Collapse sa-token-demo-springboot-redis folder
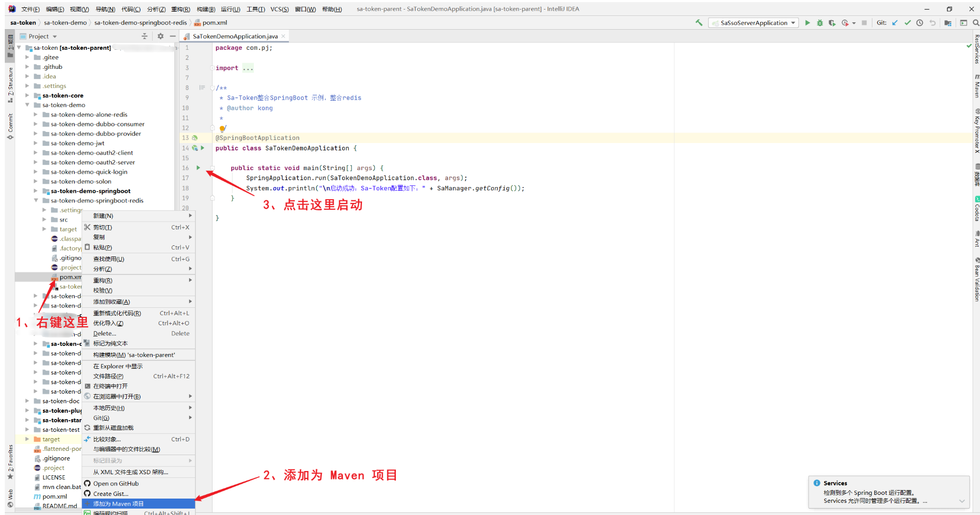Viewport: 980px width, 515px height. 36,200
